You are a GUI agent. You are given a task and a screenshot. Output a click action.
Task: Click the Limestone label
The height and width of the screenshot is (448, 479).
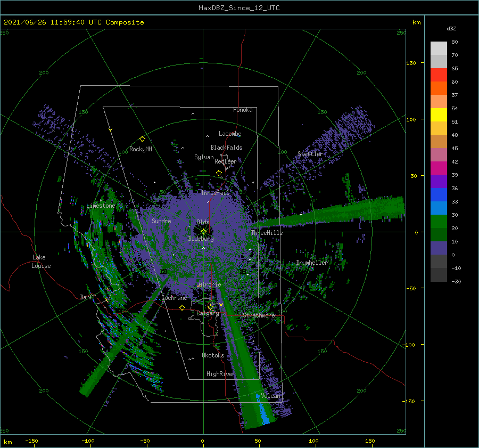101,206
